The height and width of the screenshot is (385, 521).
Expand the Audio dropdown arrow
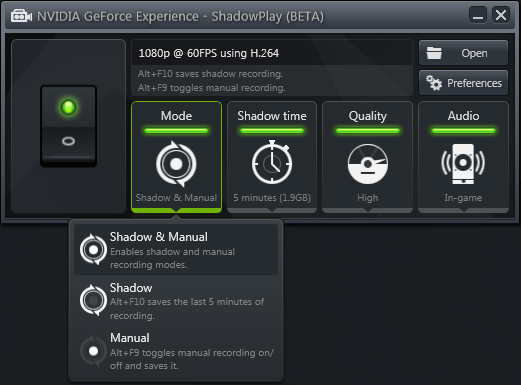point(463,210)
